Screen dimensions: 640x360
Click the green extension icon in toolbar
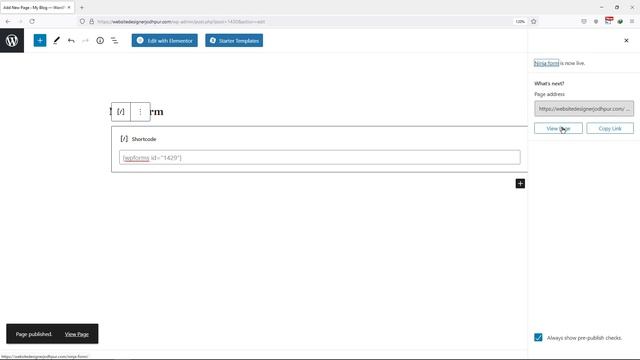coord(620,21)
